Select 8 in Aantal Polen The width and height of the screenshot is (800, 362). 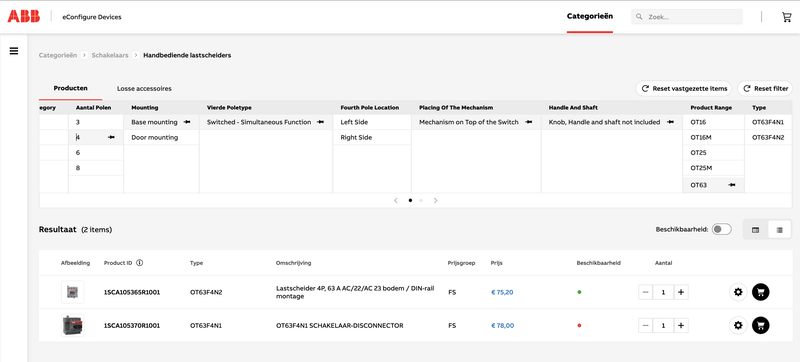coord(96,168)
